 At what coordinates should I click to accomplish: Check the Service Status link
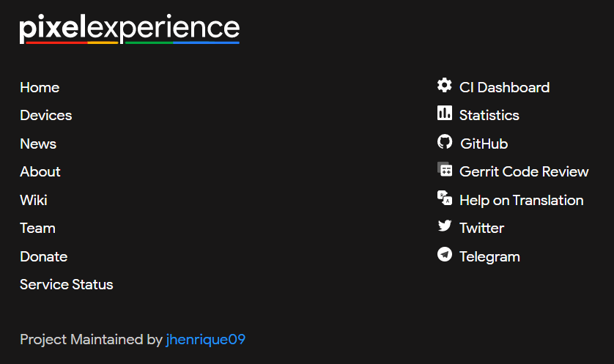[67, 285]
